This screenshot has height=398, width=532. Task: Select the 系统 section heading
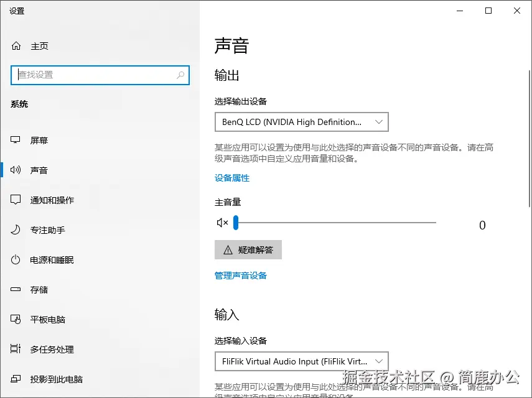click(19, 104)
